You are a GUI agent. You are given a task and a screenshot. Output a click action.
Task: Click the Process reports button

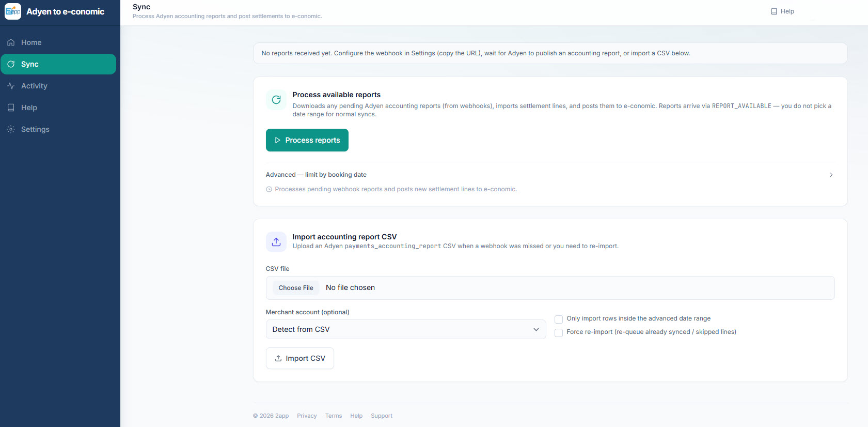pos(307,140)
